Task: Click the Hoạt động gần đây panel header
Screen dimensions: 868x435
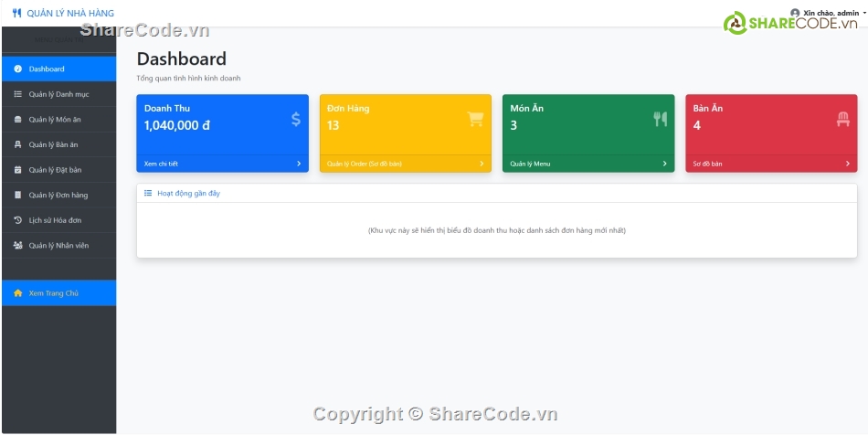Action: (x=496, y=193)
